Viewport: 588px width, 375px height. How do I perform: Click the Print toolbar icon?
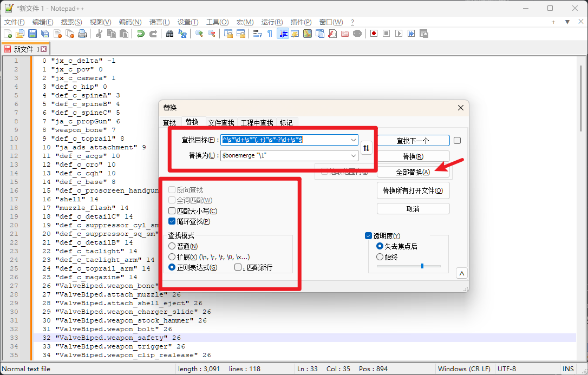coord(82,34)
